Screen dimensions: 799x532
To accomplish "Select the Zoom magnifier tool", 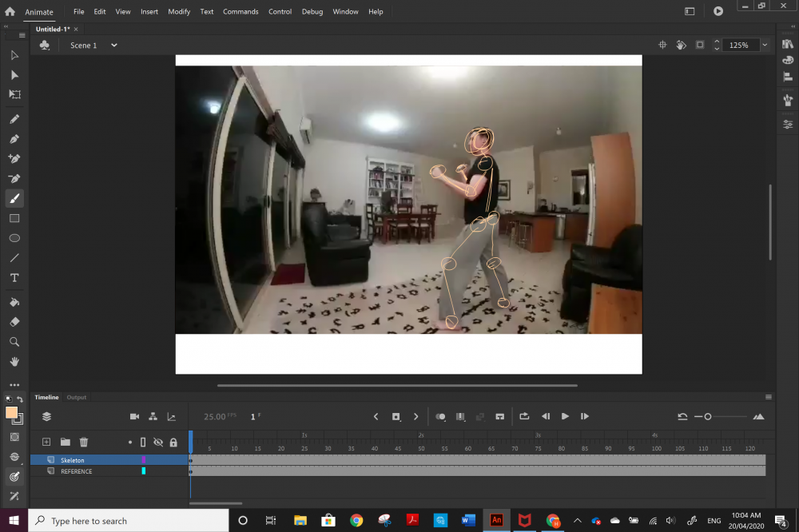I will (x=14, y=342).
